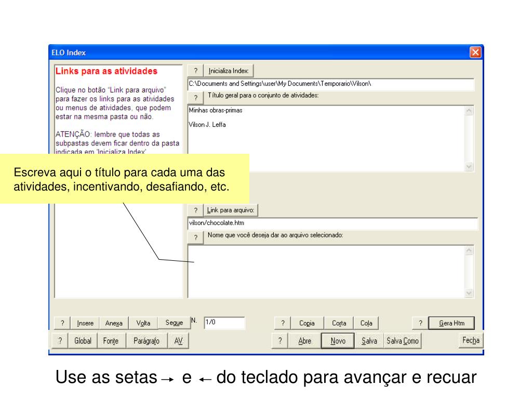Open help beside Link para arquivo

pos(195,210)
